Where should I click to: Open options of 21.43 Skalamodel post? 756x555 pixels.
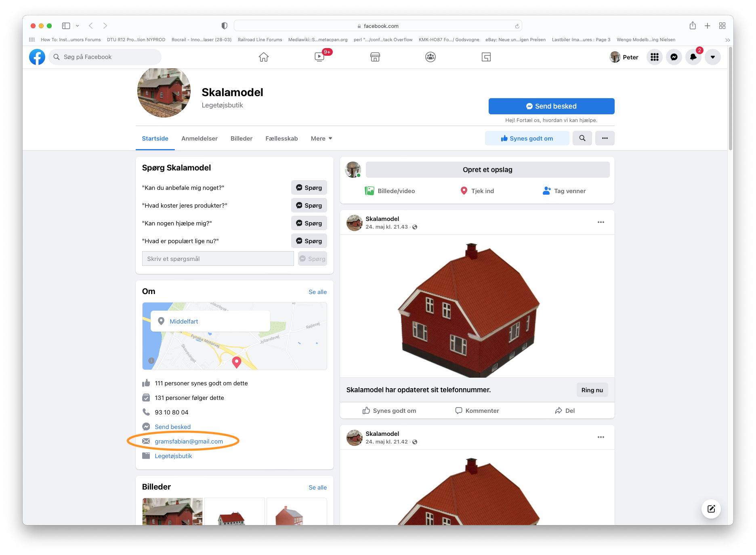[x=601, y=222]
